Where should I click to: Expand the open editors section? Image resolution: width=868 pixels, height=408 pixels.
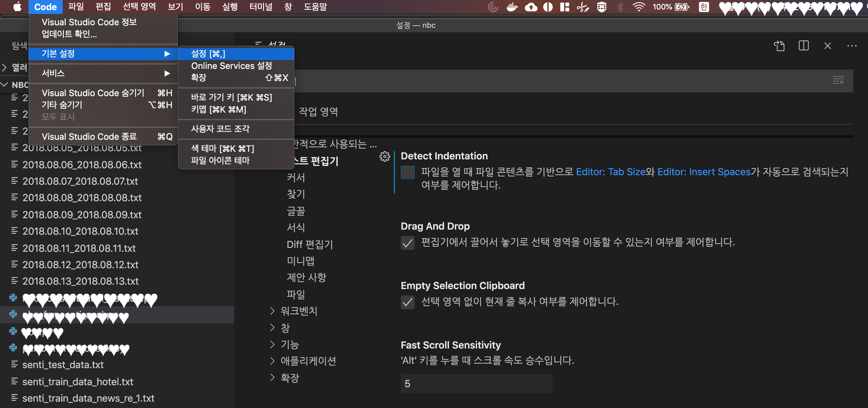4,67
